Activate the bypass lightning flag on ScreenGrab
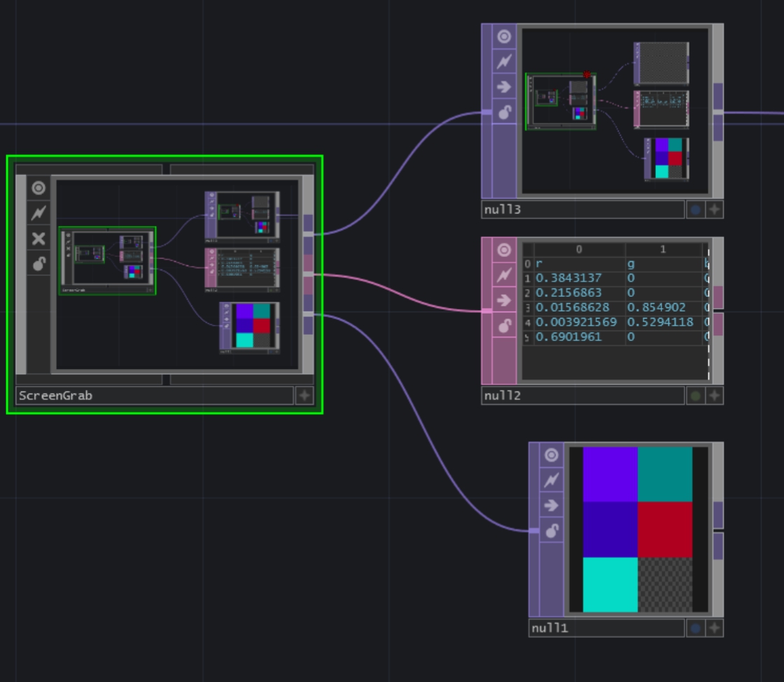 tap(37, 212)
